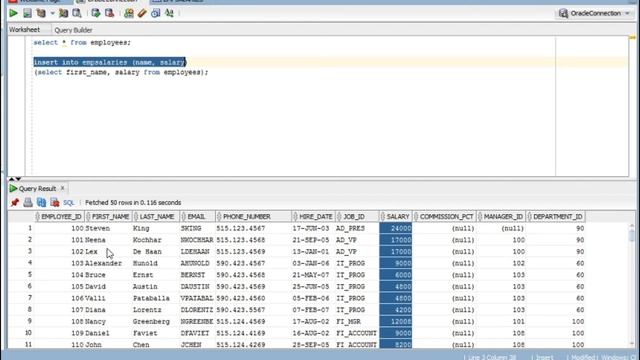Screen dimensions: 640x360
Task: Click the PHONE_NUMBER column header
Action: pyautogui.click(x=253, y=217)
